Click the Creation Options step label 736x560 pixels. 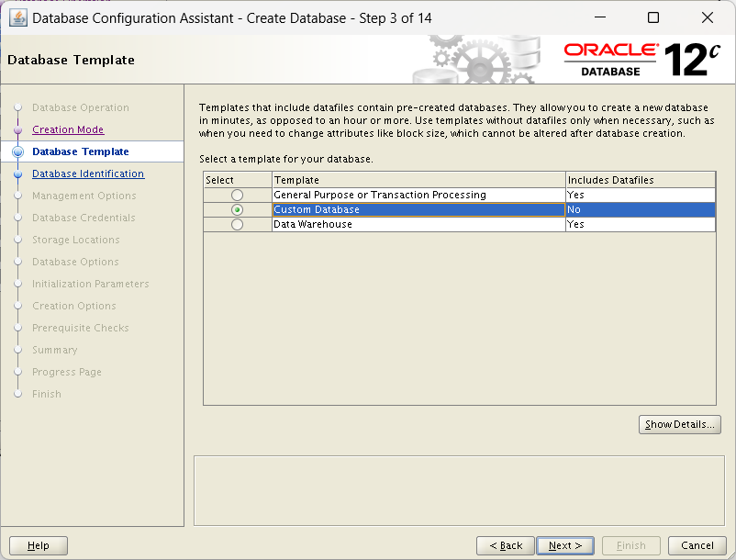[73, 306]
